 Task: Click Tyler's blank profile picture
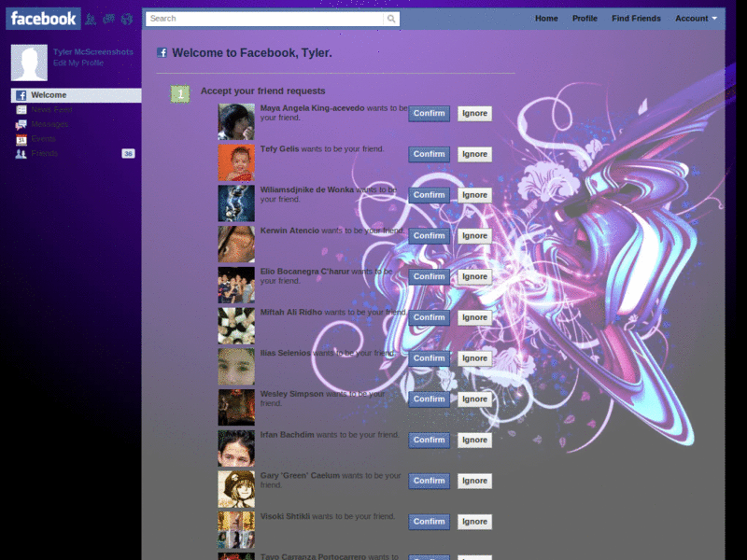(x=29, y=63)
